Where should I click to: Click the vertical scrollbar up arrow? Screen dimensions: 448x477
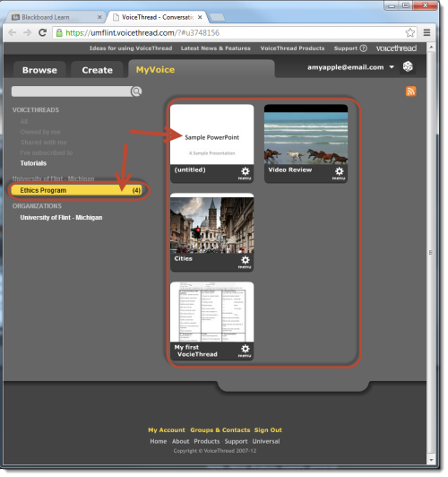tap(431, 48)
